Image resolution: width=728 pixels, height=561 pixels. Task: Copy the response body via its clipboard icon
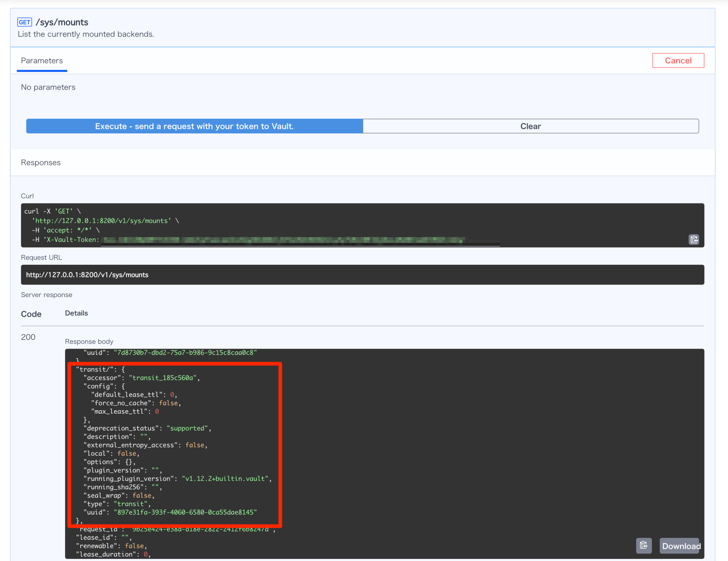click(644, 545)
